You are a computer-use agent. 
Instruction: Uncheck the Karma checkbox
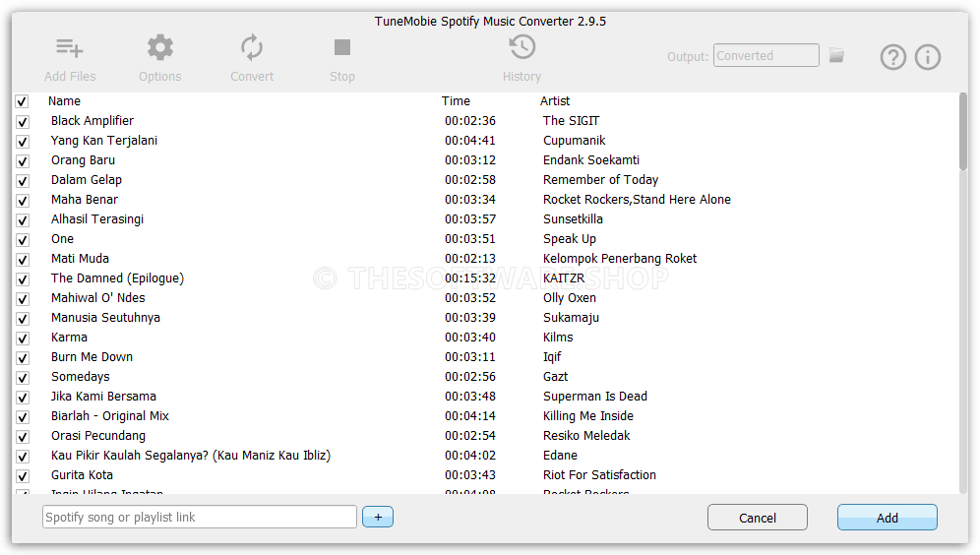point(23,339)
